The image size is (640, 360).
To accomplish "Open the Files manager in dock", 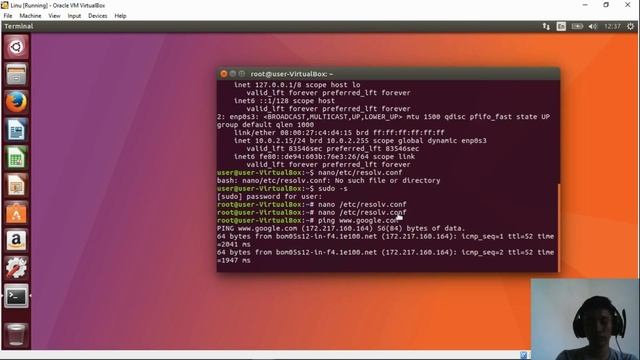I will click(x=16, y=74).
